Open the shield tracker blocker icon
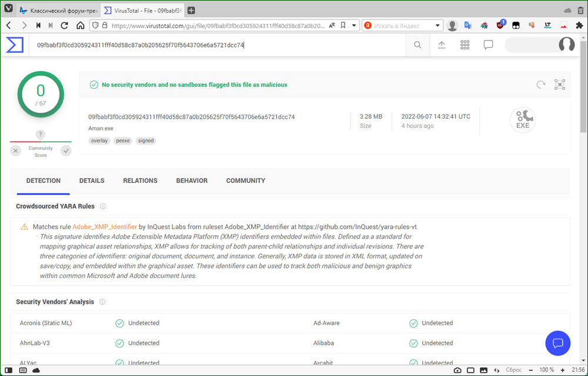The image size is (588, 376). (96, 25)
